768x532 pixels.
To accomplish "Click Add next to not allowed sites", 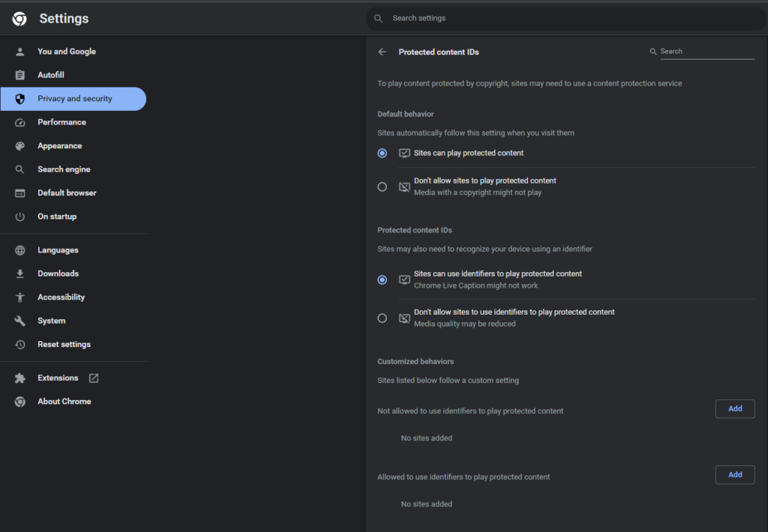I will tap(734, 408).
